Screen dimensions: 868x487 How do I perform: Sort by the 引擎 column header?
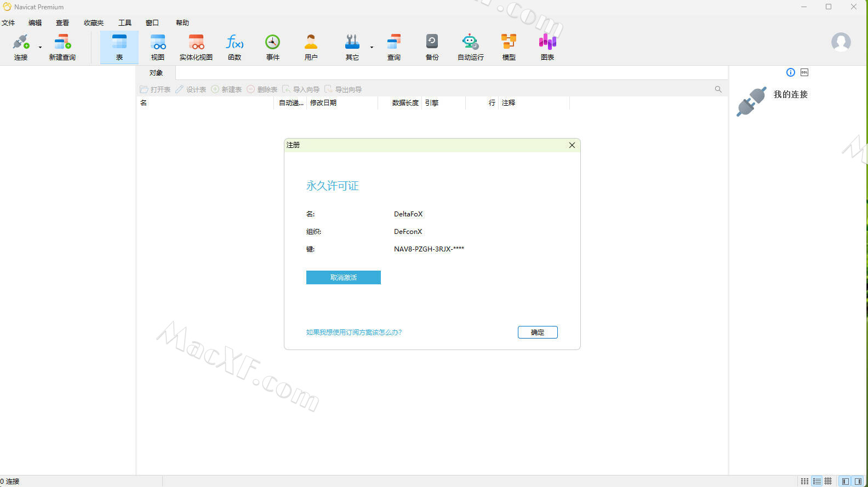click(444, 103)
